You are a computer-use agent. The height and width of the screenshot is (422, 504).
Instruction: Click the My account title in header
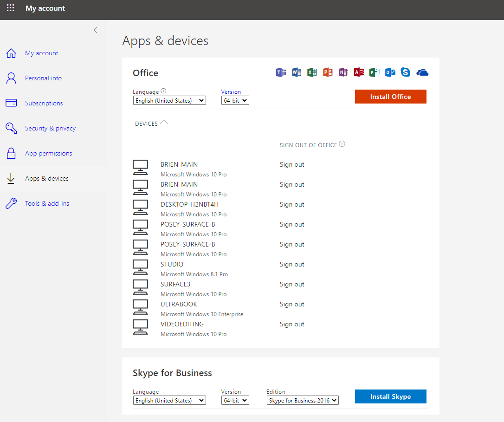coord(45,8)
